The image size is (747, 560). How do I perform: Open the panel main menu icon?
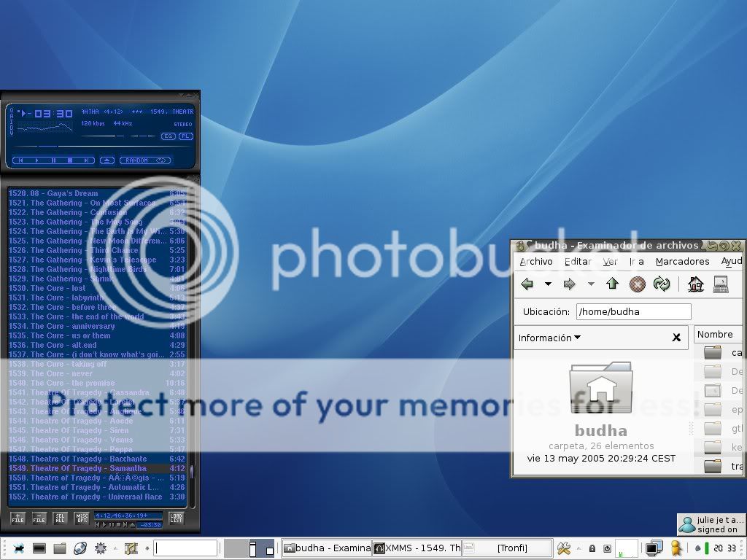tap(18, 548)
